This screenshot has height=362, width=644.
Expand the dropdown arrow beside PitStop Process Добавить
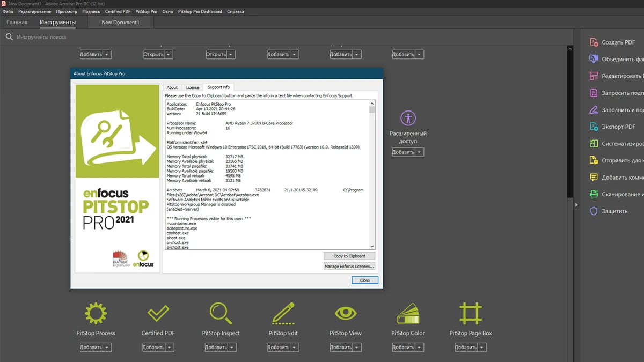[x=107, y=348]
